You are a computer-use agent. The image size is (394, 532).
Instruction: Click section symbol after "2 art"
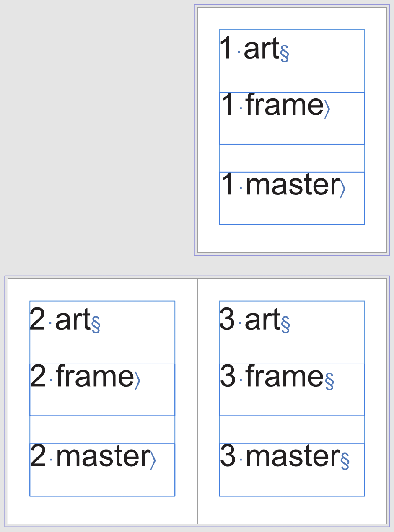pos(96,325)
